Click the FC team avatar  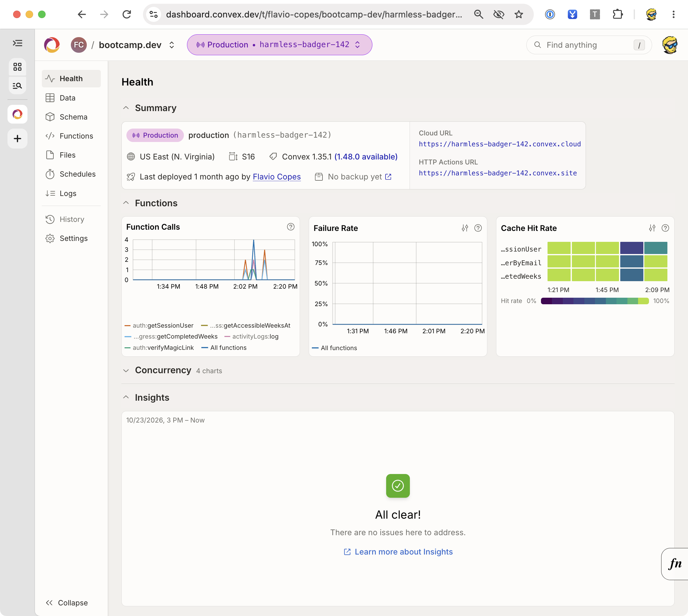click(79, 45)
